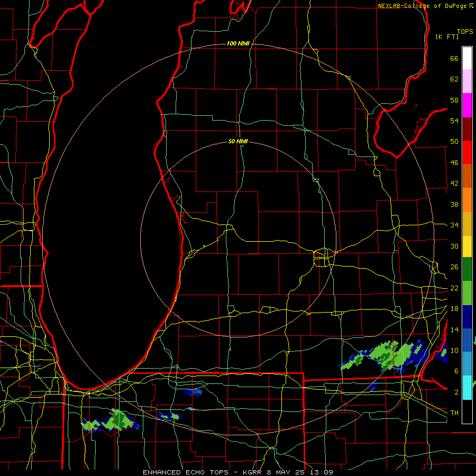Image resolution: width=476 pixels, height=476 pixels.
Task: Click the 46 value on the legend
Action: pos(454,163)
